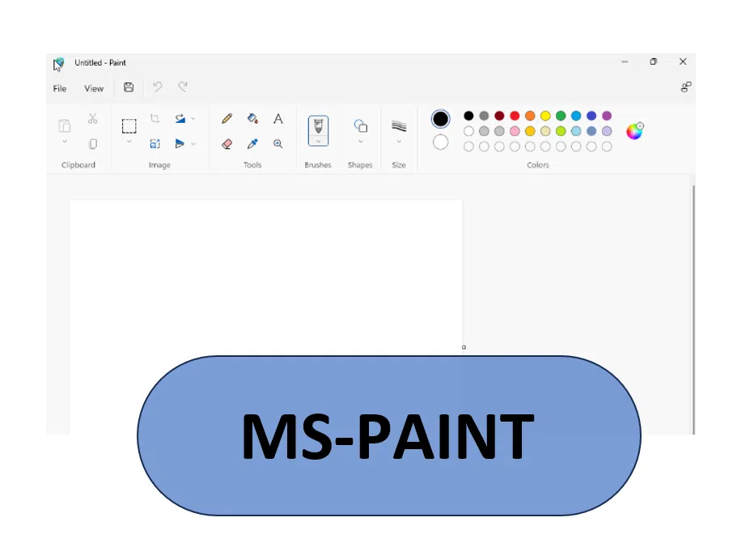Select the Magnifier tool
This screenshot has height=560, width=733.
click(x=278, y=143)
